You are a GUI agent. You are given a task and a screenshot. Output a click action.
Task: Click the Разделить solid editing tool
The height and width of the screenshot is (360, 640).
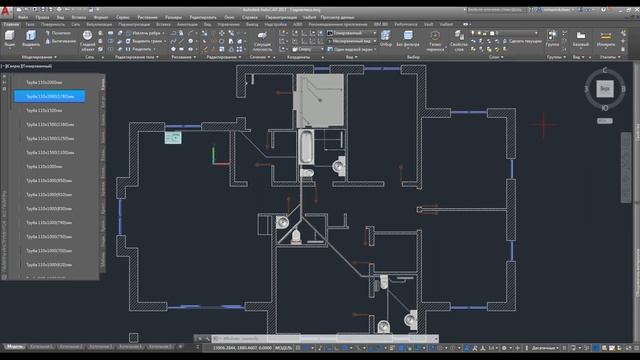point(139,49)
